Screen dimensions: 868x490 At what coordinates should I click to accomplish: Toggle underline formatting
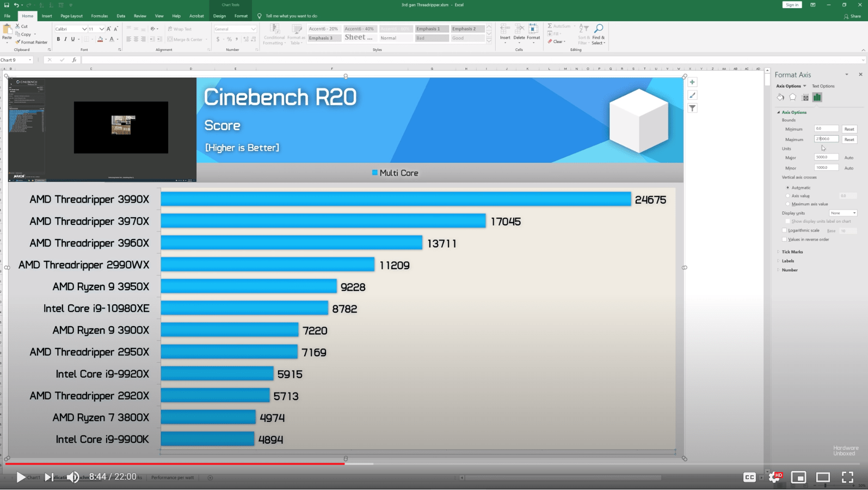click(x=72, y=39)
